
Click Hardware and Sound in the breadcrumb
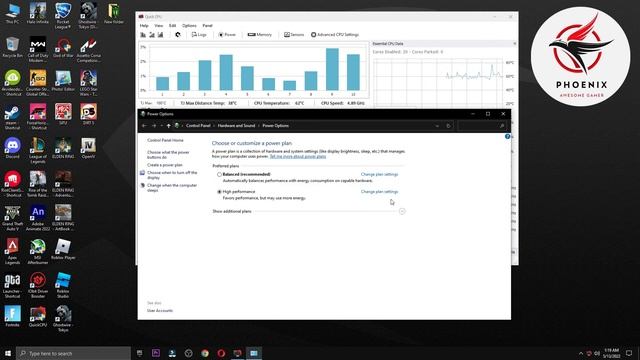point(236,126)
